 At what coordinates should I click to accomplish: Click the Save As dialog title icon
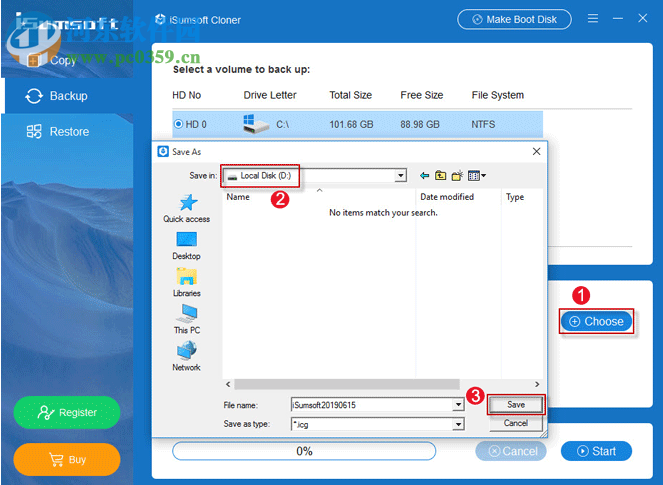point(163,151)
